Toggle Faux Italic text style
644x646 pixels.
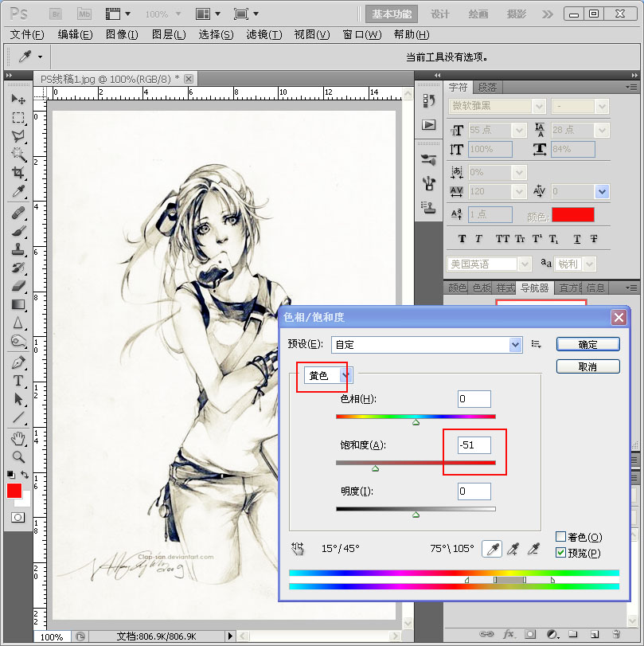point(478,239)
